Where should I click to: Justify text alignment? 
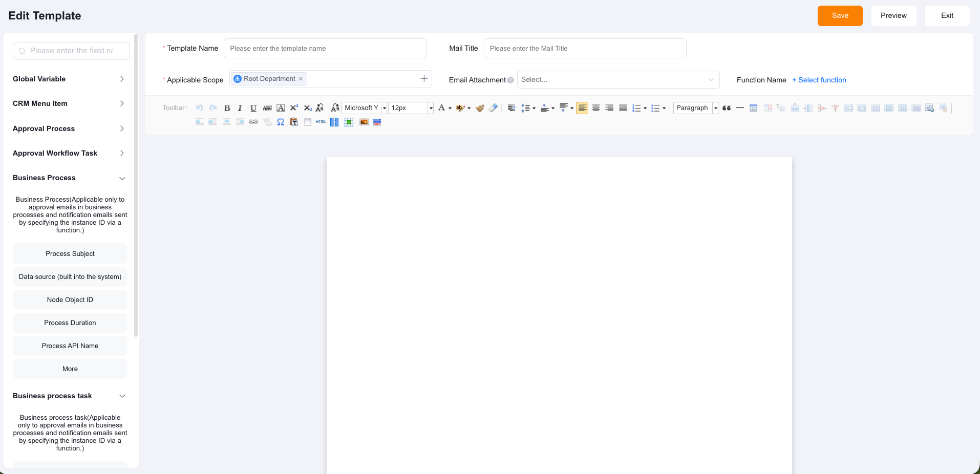(623, 108)
